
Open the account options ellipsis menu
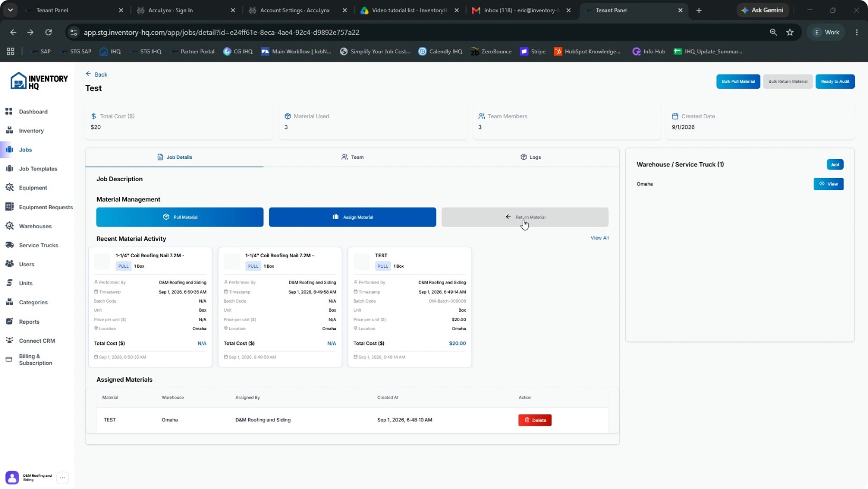pos(62,478)
